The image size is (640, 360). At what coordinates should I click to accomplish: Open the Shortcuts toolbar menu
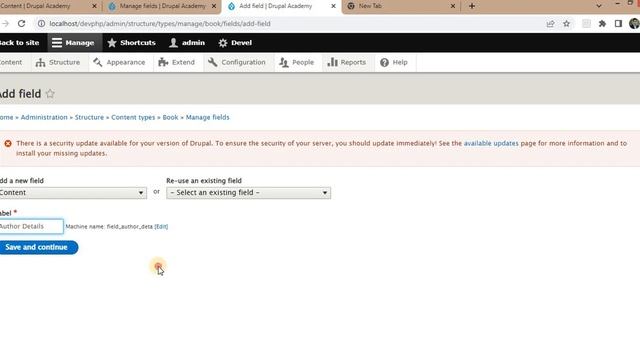point(131,42)
